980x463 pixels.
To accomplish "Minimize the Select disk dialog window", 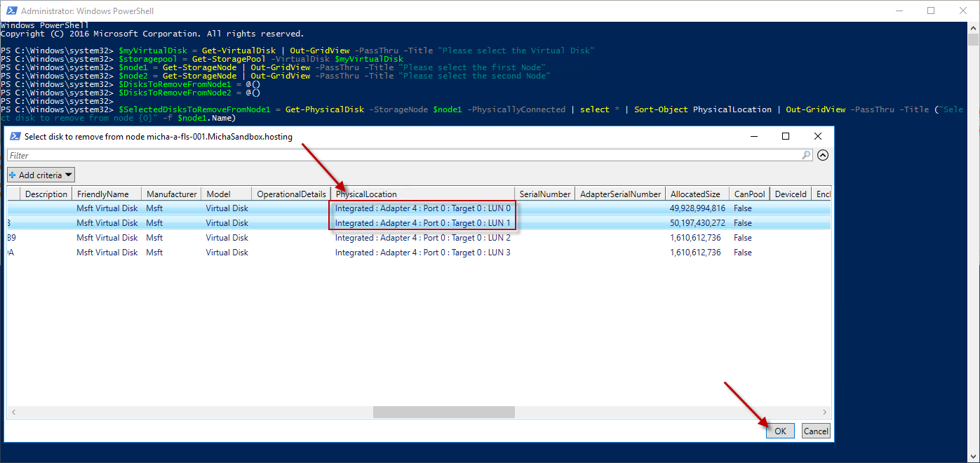I will 753,137.
